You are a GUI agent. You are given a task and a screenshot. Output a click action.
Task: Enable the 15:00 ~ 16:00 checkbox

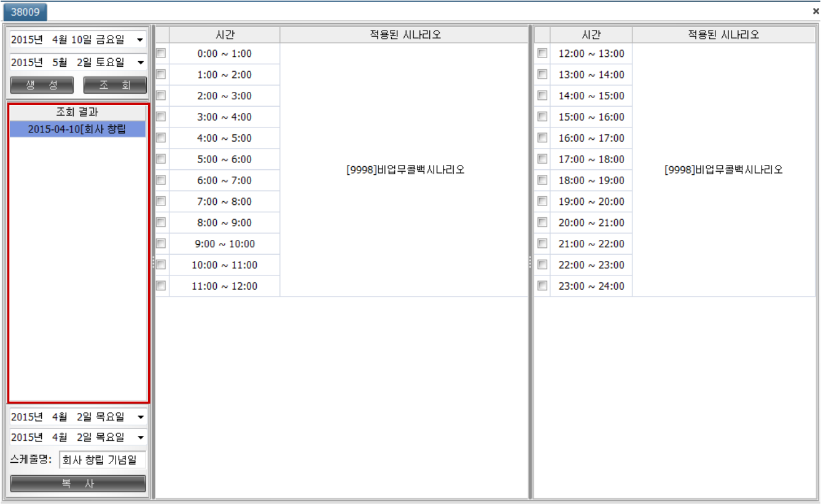pyautogui.click(x=542, y=117)
